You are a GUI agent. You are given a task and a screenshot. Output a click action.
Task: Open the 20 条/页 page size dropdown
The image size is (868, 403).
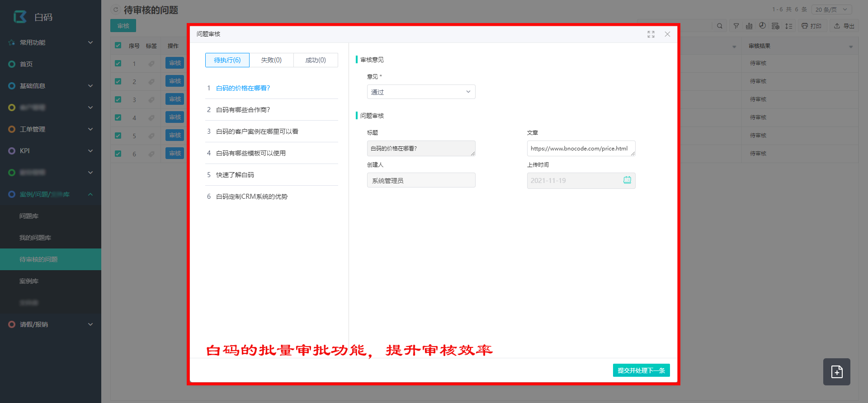(831, 9)
